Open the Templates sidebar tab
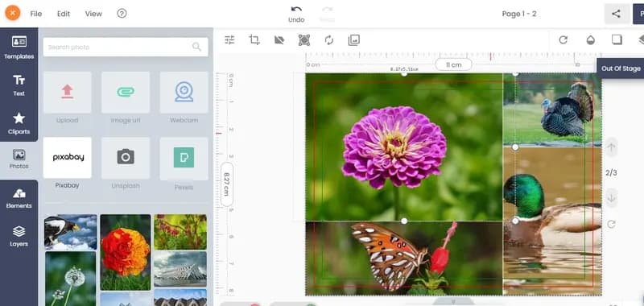Viewport: 644px width, 306px height. point(19,48)
